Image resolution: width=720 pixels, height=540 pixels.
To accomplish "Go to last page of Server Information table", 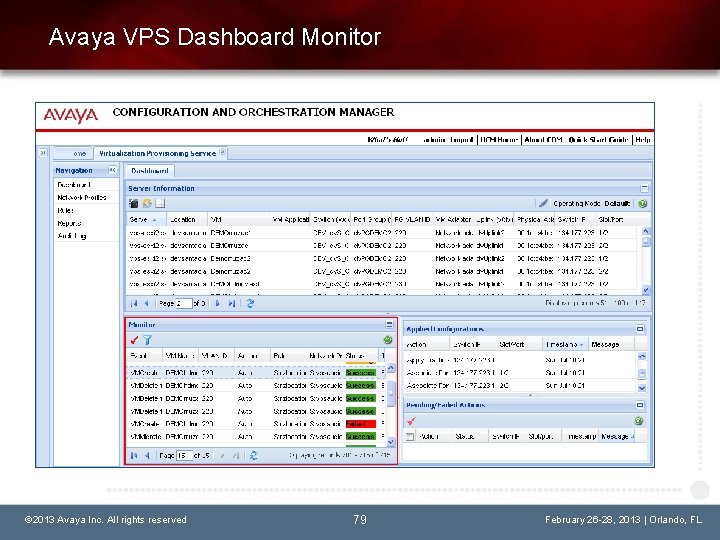I will pos(231,303).
